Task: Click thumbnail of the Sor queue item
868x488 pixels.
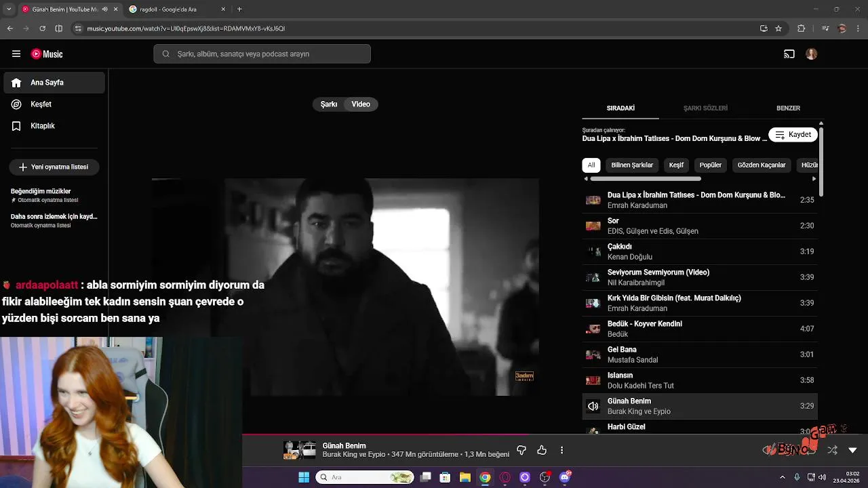Action: (x=593, y=226)
